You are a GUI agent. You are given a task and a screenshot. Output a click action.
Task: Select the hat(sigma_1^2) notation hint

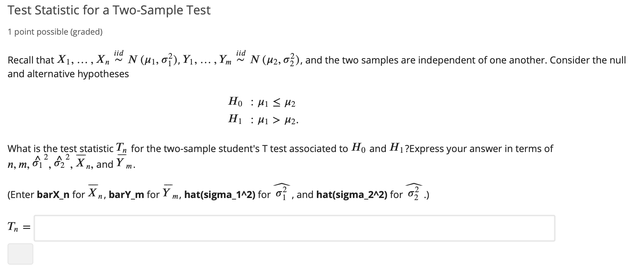click(220, 194)
